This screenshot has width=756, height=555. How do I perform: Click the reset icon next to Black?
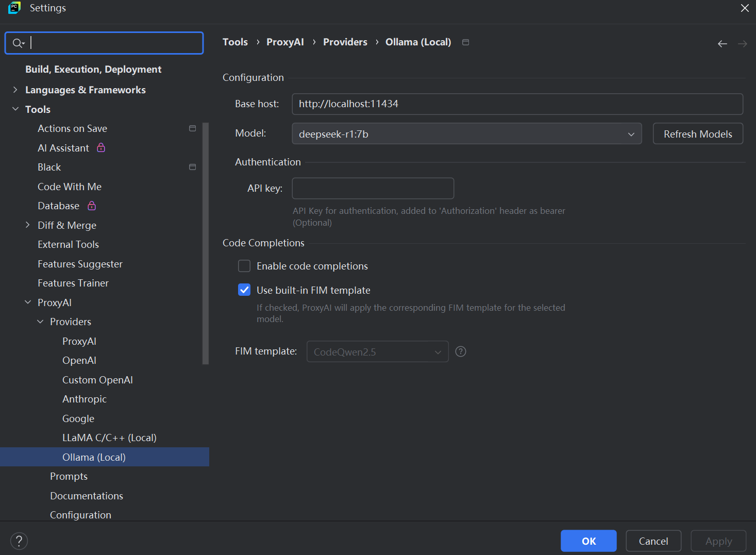click(192, 167)
